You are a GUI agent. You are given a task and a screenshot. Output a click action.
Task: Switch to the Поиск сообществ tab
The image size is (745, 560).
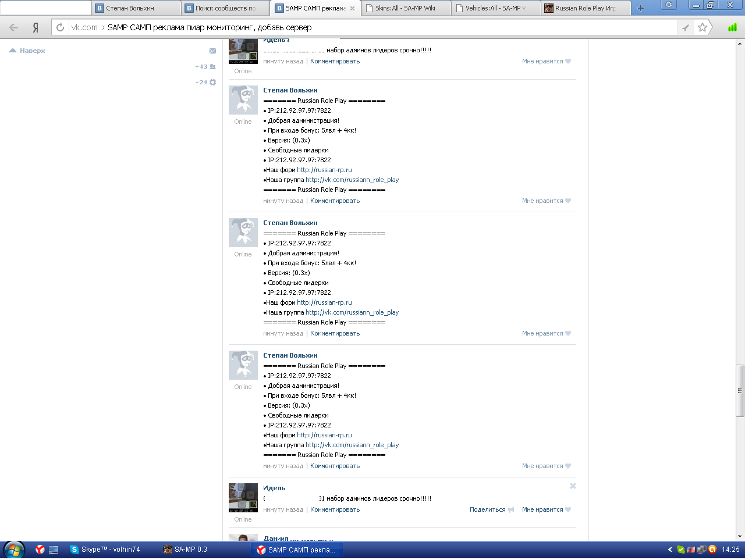(226, 8)
